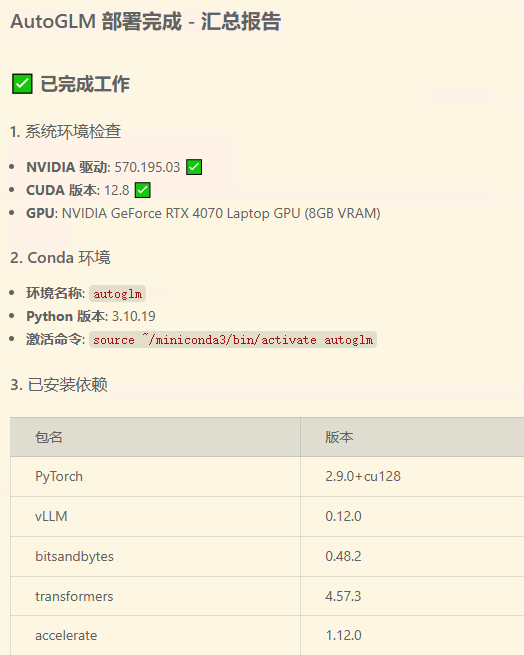Click the version cell 4.57.3
Image resolution: width=524 pixels, height=655 pixels.
click(x=412, y=596)
